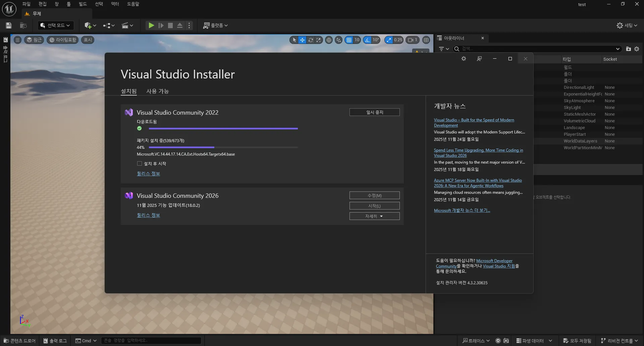Toggle rotation angle snapping icon
644x346 pixels.
pos(367,40)
